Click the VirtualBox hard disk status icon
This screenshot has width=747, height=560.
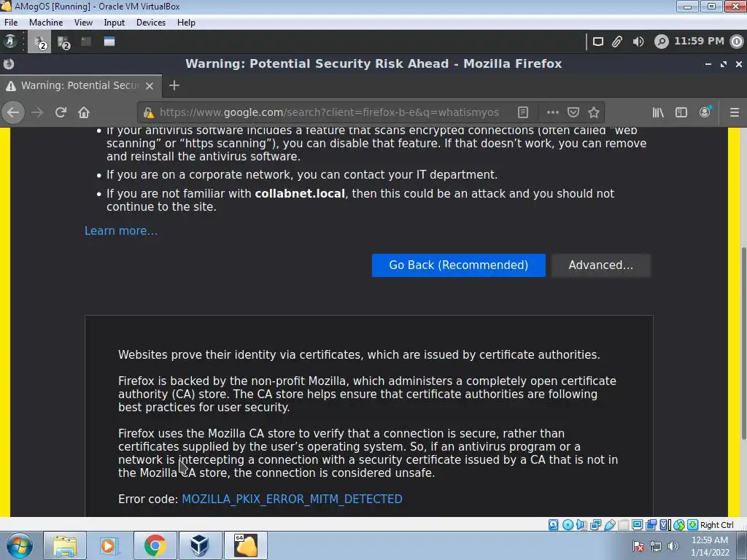click(x=553, y=525)
